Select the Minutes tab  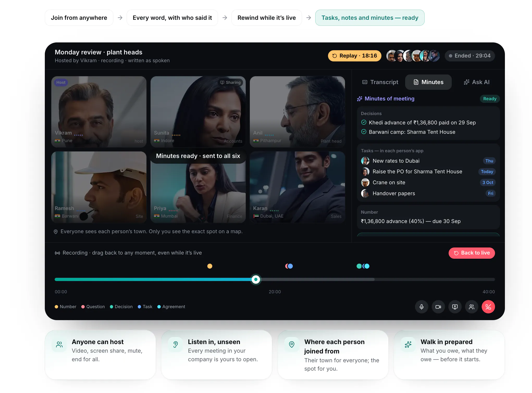click(428, 82)
